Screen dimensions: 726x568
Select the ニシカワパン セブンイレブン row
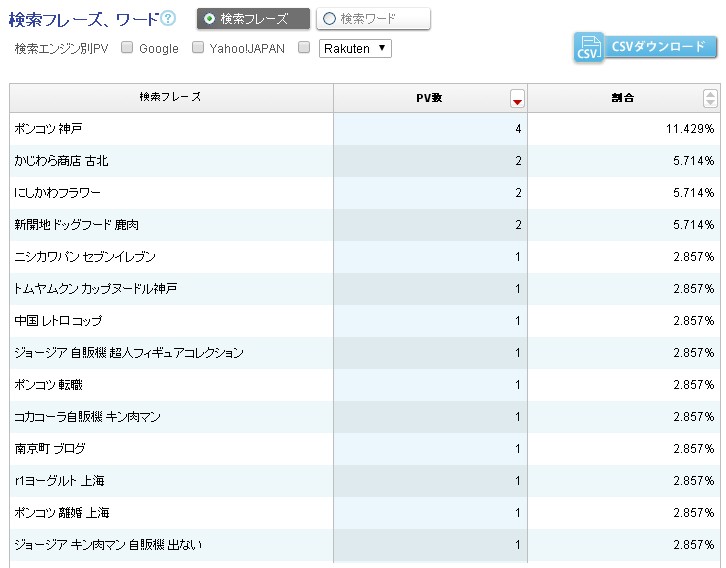pyautogui.click(x=85, y=257)
